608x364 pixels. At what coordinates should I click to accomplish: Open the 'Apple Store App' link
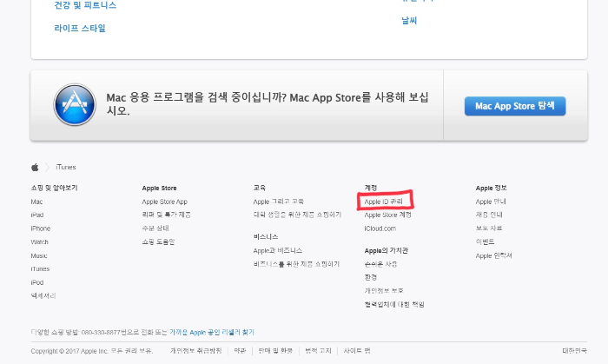(x=165, y=202)
